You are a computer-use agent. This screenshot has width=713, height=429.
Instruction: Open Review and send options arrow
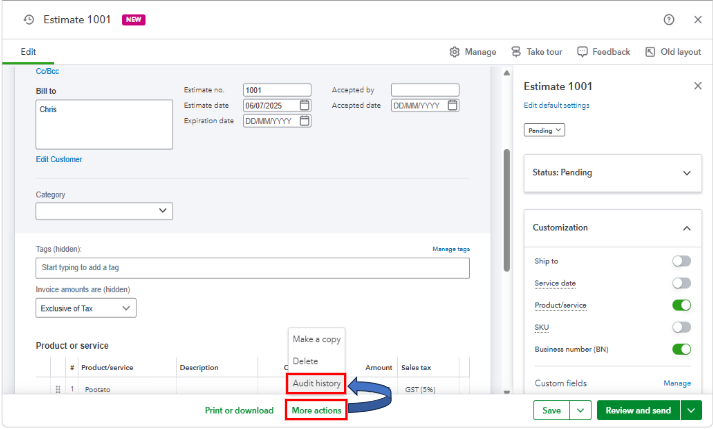pyautogui.click(x=691, y=410)
